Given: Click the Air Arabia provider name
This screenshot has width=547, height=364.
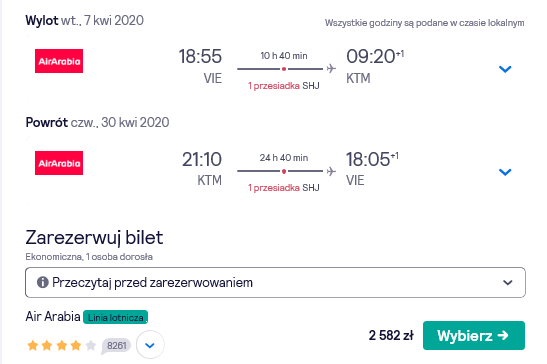Looking at the screenshot, I should click(53, 317).
